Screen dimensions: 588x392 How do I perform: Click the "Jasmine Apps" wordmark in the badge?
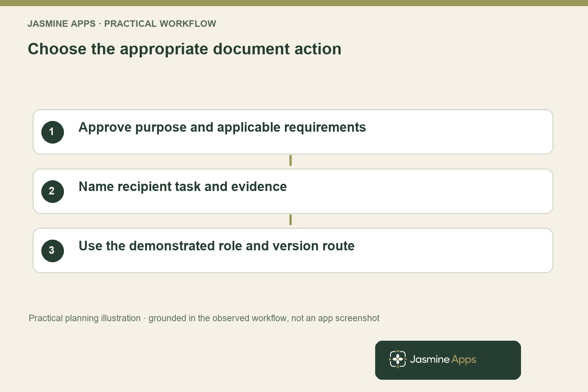(443, 360)
